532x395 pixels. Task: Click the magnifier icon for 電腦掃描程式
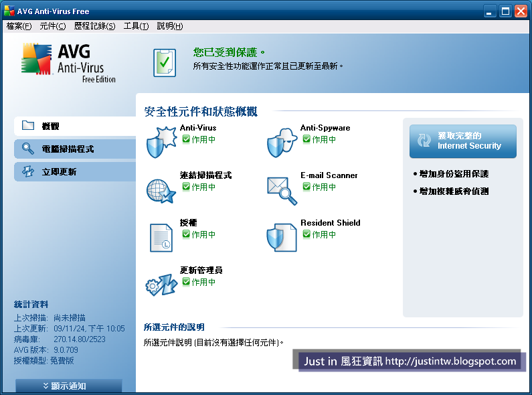28,149
